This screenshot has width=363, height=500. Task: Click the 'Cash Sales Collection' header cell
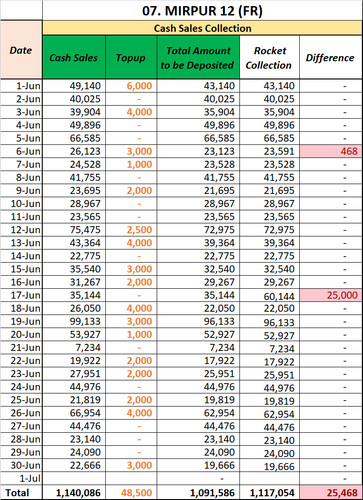point(202,28)
